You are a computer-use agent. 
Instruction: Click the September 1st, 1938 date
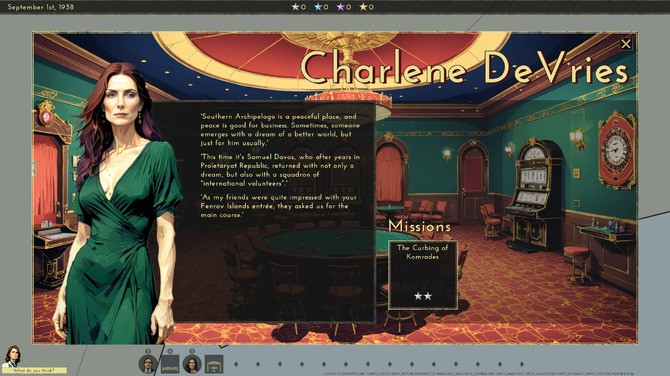coord(41,7)
